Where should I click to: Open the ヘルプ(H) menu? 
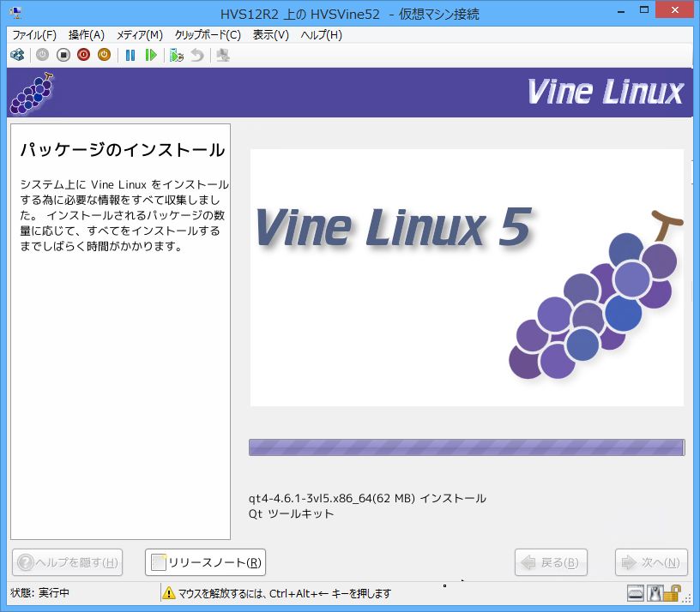click(322, 35)
